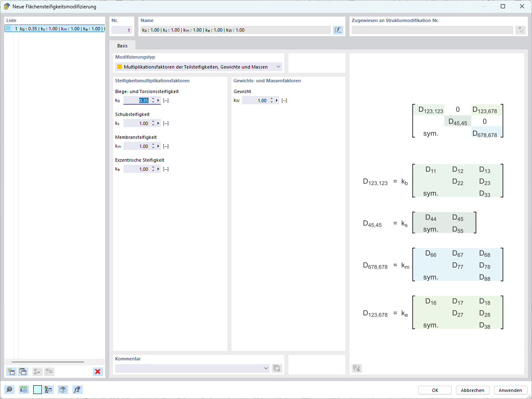Switch to the Basis tab

click(122, 45)
